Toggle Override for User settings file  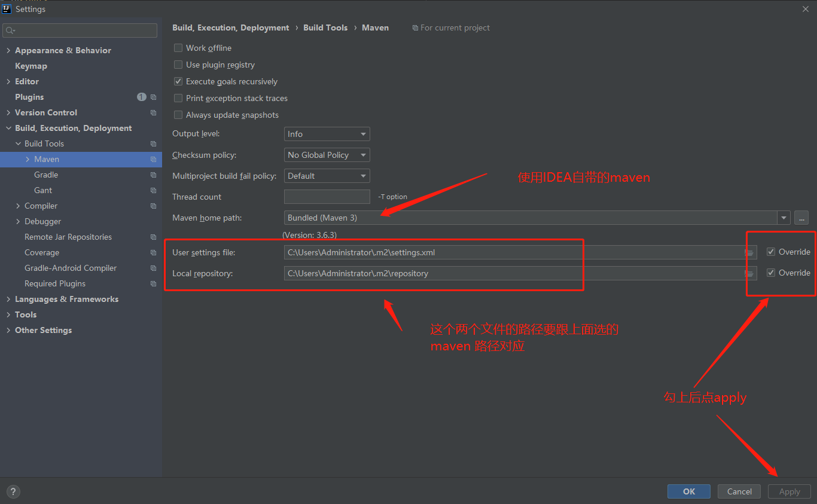[771, 252]
